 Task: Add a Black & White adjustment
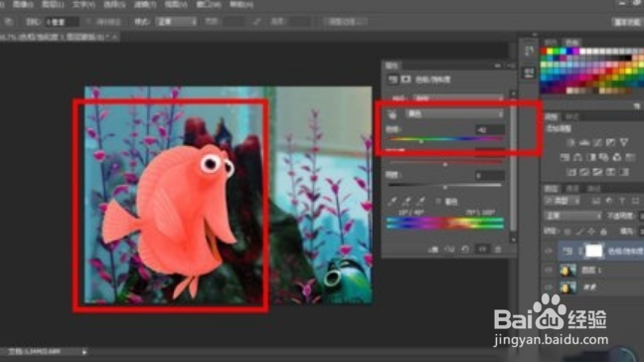coord(591,157)
